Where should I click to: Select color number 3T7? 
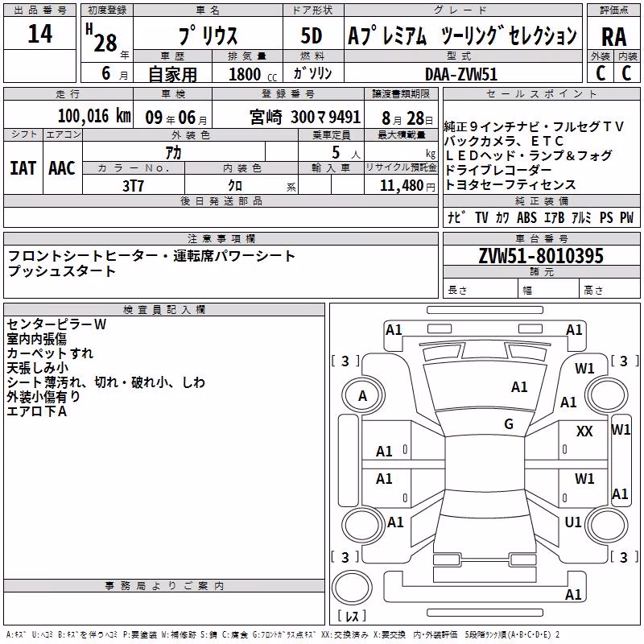133,186
